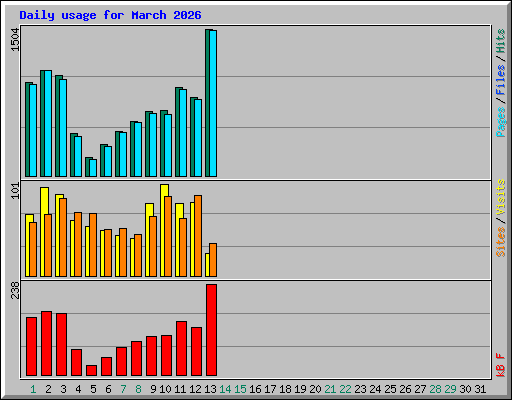512x400 pixels.
Task: Click day 4 on the x-axis
Action: 78,389
